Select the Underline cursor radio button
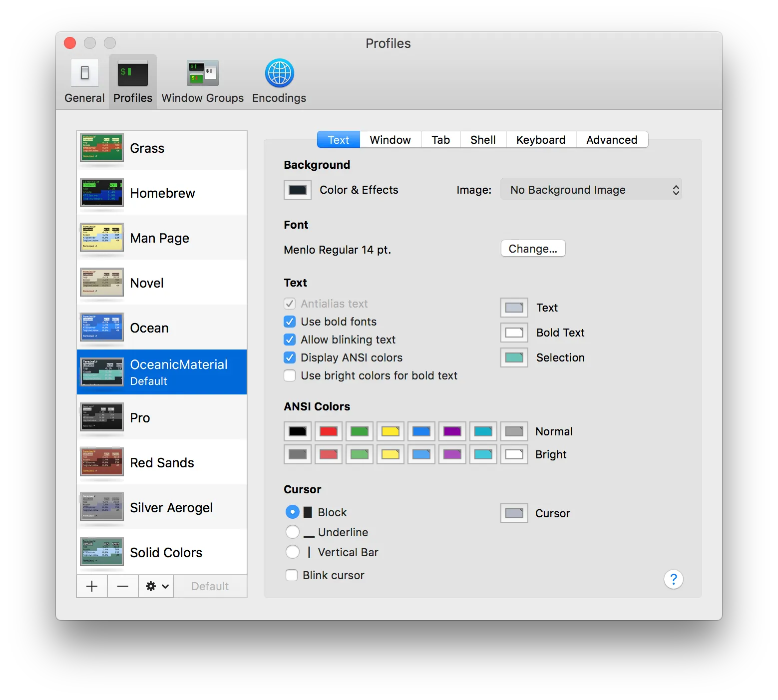The width and height of the screenshot is (778, 700). click(293, 532)
